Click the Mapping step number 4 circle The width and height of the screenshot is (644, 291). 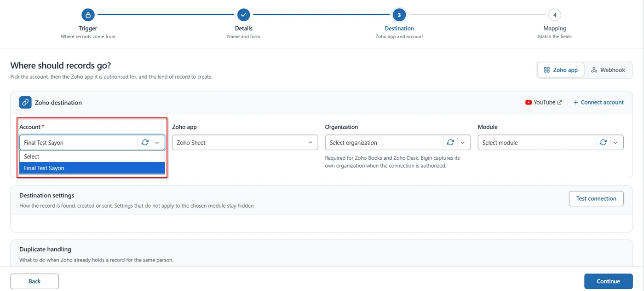(555, 15)
